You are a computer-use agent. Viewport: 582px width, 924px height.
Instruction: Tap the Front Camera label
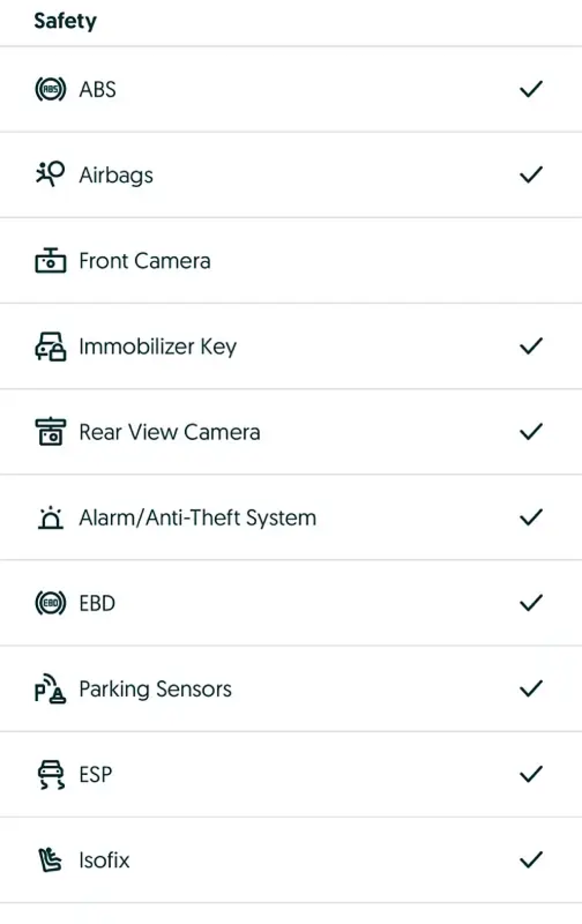point(144,261)
